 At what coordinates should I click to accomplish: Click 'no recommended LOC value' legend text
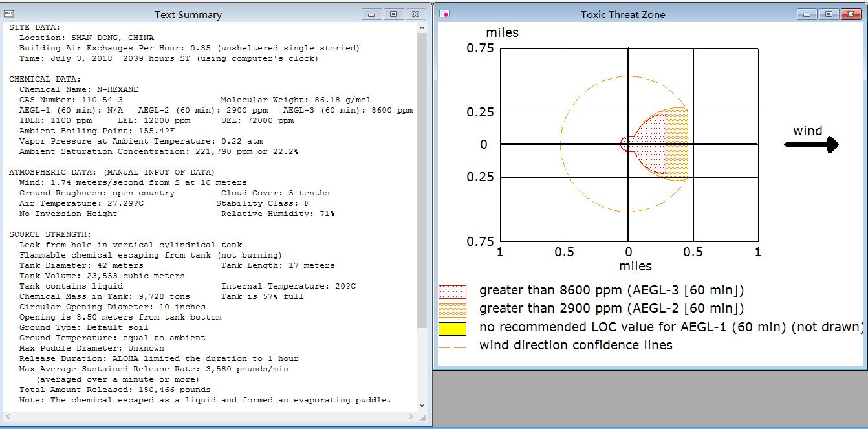[671, 327]
